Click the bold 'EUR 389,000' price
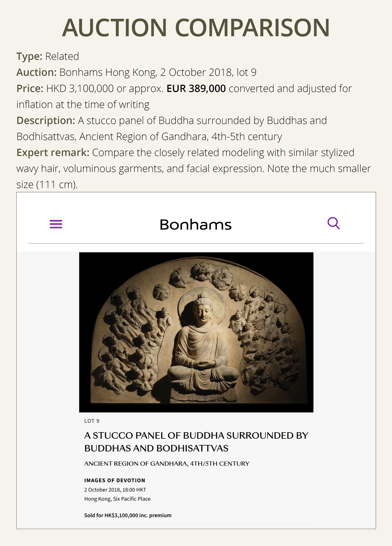 (x=196, y=89)
